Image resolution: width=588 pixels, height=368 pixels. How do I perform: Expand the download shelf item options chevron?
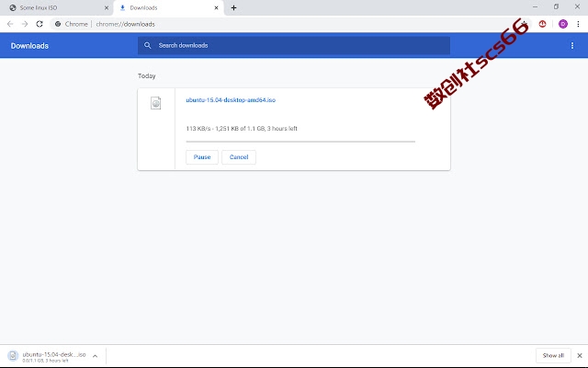[96, 356]
